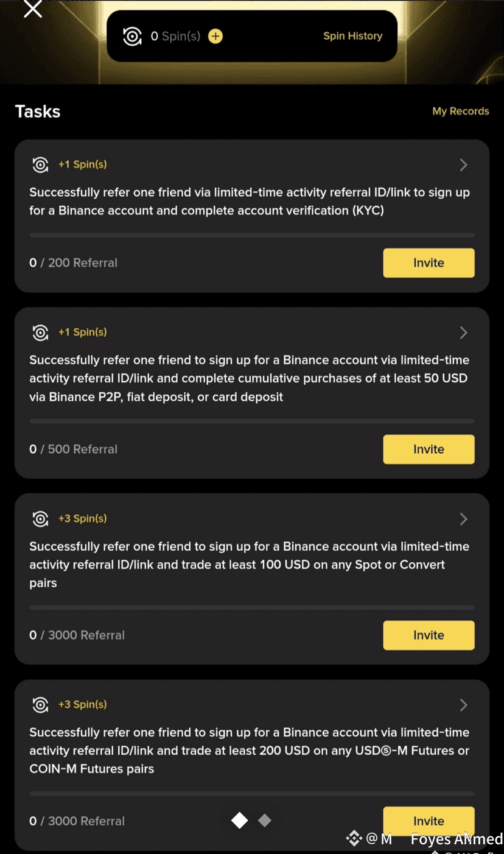504x854 pixels.
Task: Invite for the Spot or Convert task
Action: coord(429,635)
